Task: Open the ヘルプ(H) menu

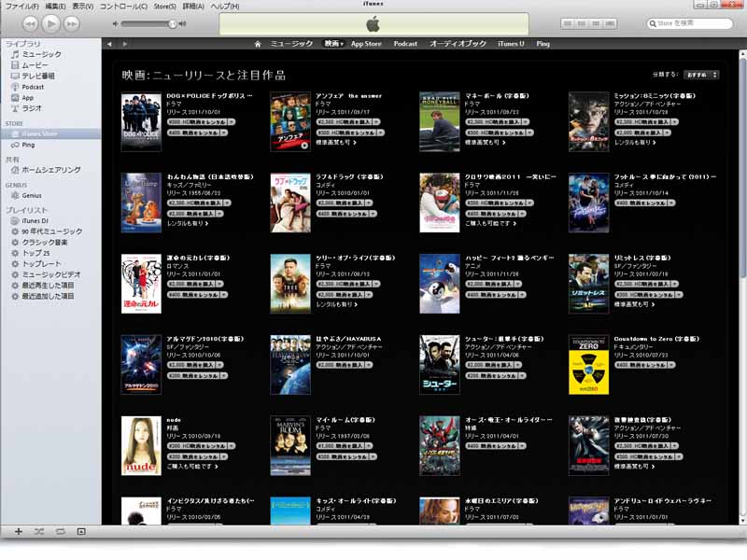Action: (x=225, y=7)
